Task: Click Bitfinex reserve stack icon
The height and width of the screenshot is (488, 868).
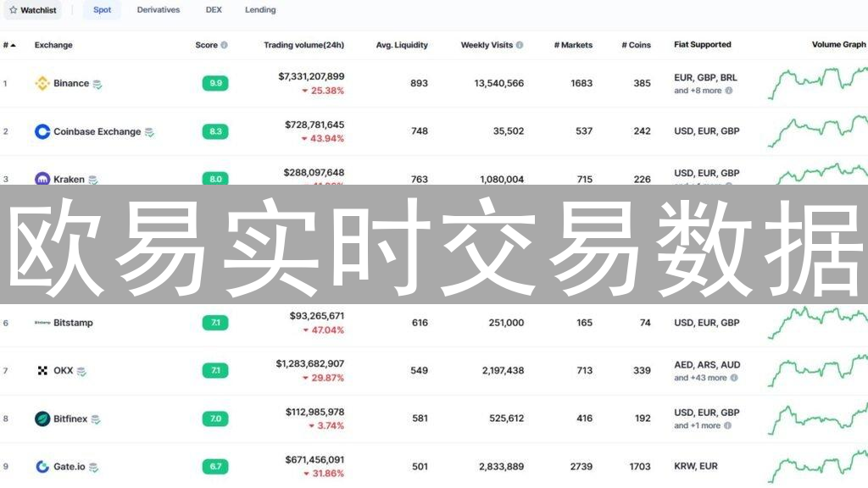Action: [96, 420]
